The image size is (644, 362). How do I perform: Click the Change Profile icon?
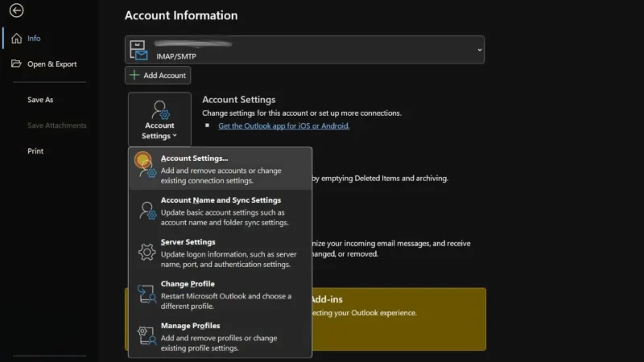pyautogui.click(x=147, y=294)
